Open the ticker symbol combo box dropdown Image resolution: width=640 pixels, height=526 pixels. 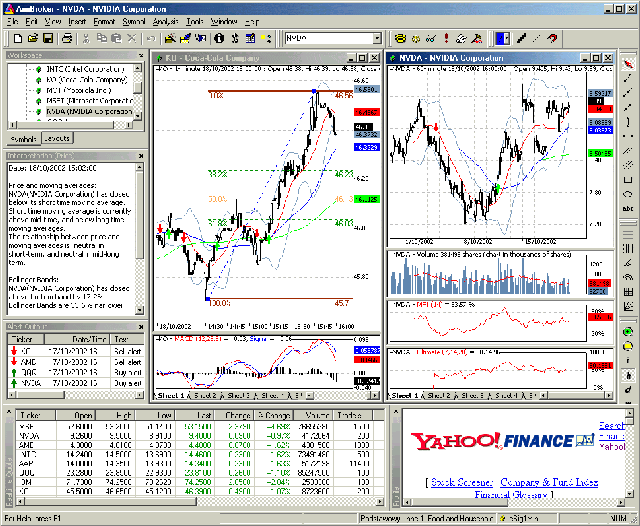click(x=377, y=38)
